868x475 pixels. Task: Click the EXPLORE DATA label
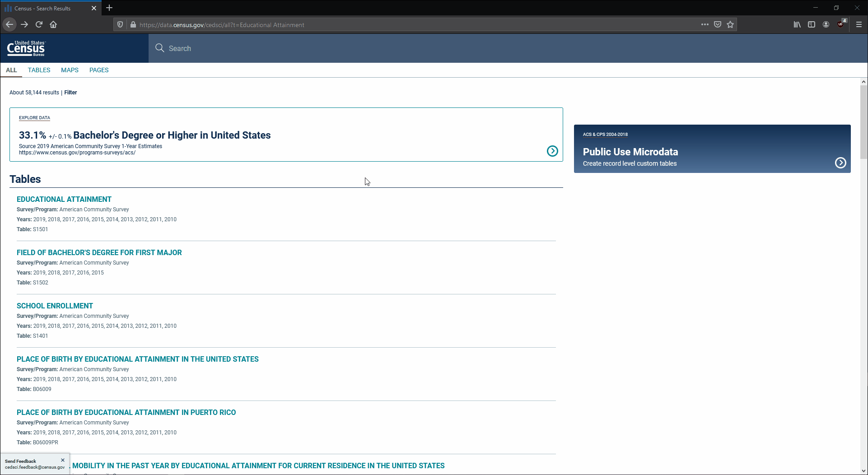(x=34, y=118)
